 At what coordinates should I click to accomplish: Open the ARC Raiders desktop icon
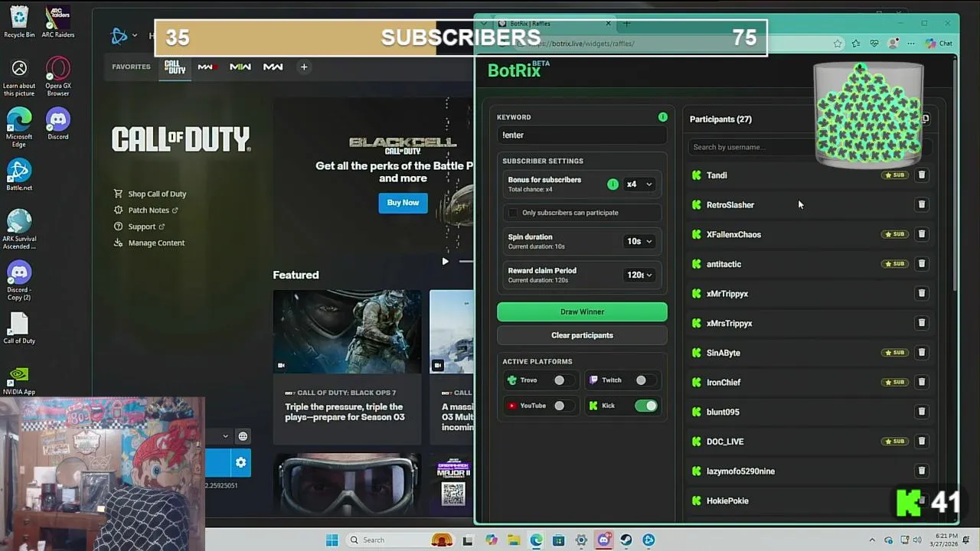point(58,21)
